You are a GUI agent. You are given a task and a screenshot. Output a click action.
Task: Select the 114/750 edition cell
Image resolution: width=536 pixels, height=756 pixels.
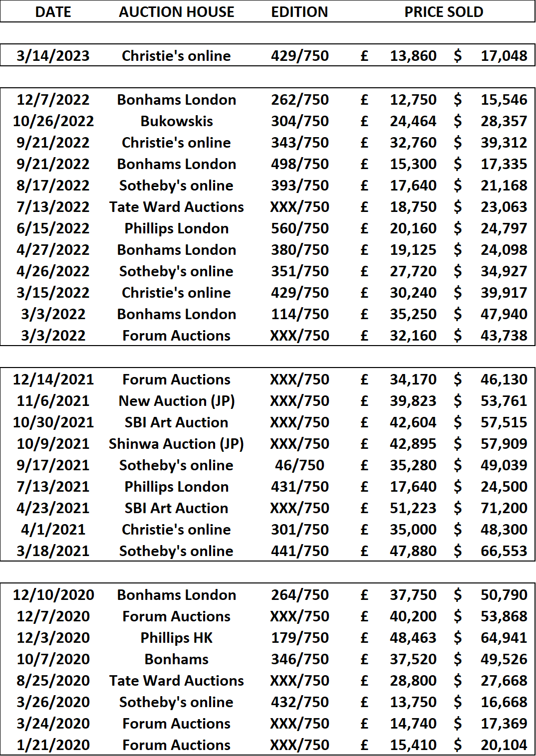click(300, 314)
